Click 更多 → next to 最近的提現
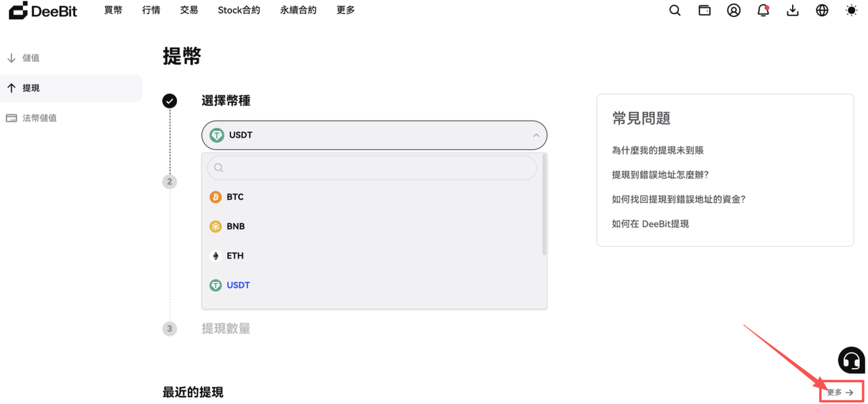The width and height of the screenshot is (868, 404). (x=841, y=392)
